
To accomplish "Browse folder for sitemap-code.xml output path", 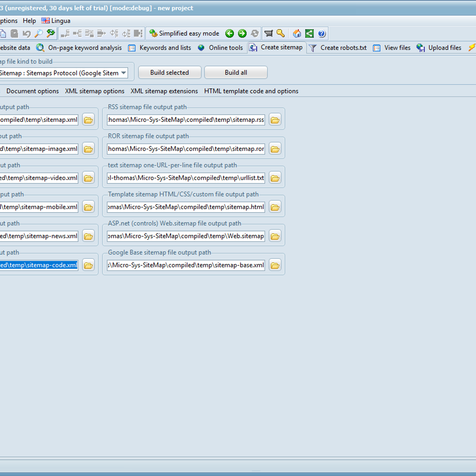I will pos(88,265).
